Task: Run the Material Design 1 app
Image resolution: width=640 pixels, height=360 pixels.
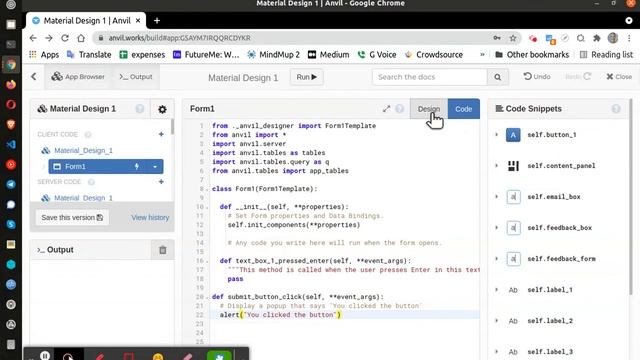Action: point(307,77)
